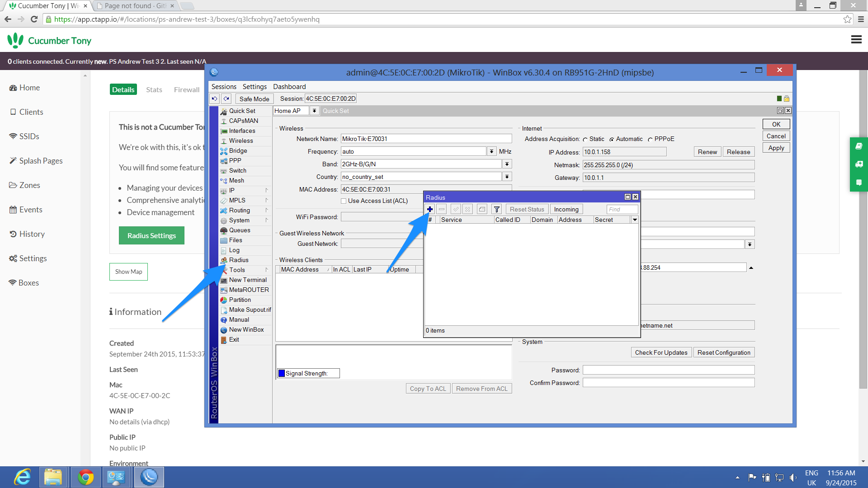This screenshot has height=488, width=868.
Task: Expand the Routing submenu
Action: 267,210
